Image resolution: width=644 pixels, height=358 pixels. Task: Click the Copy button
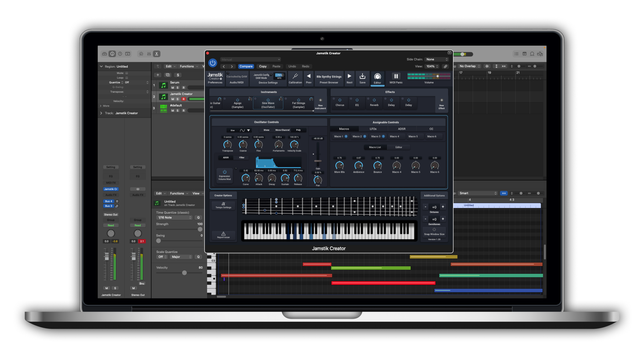pos(263,66)
